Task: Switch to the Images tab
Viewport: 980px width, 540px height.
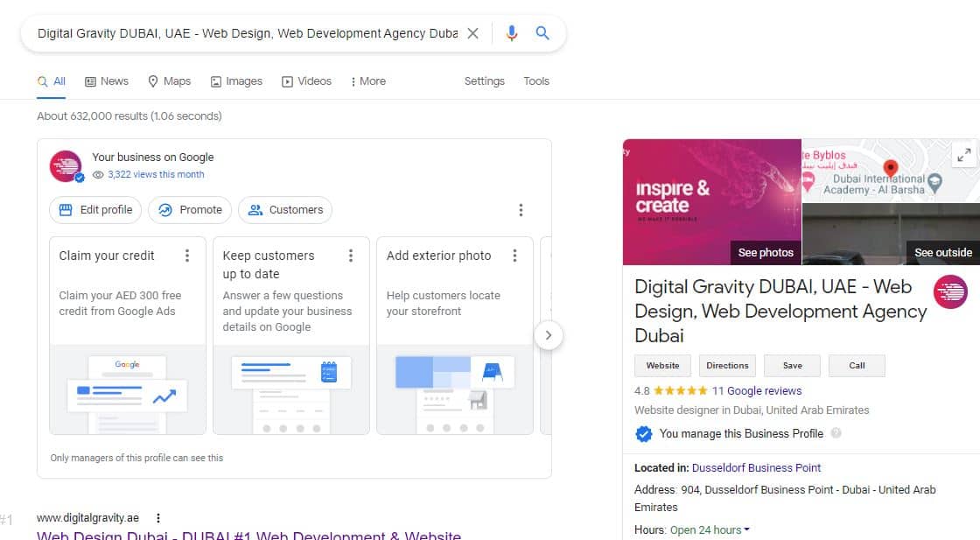Action: pos(236,81)
